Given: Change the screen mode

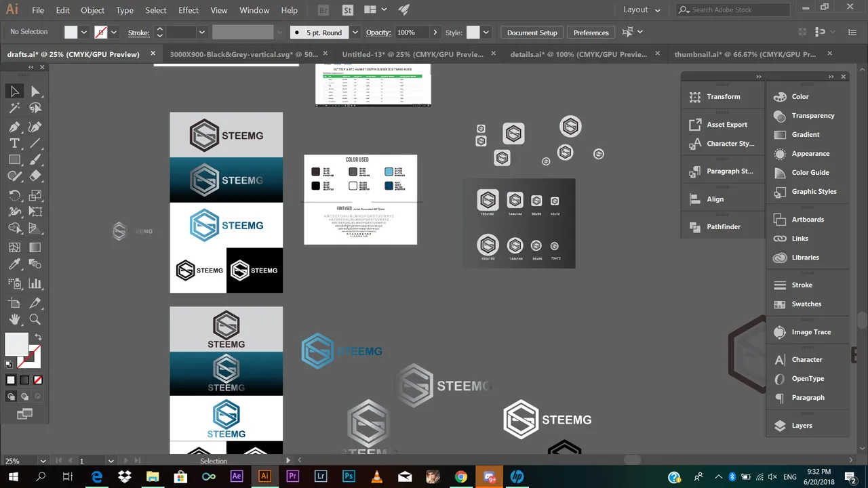Looking at the screenshot, I should point(24,413).
